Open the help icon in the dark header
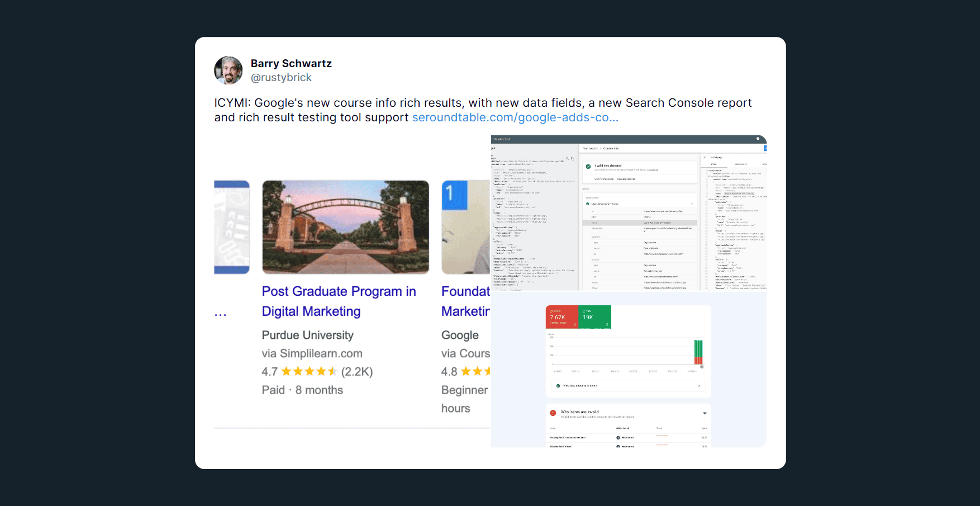 [x=758, y=139]
